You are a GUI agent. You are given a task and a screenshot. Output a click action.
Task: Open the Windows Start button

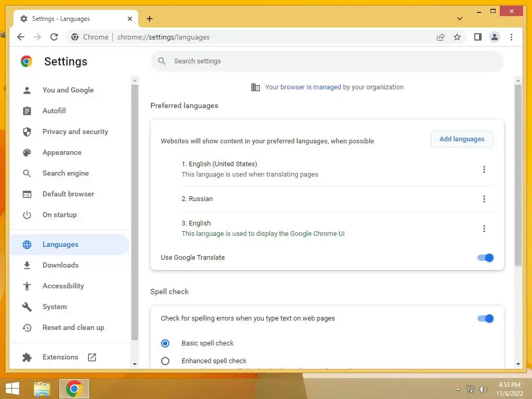pyautogui.click(x=12, y=389)
